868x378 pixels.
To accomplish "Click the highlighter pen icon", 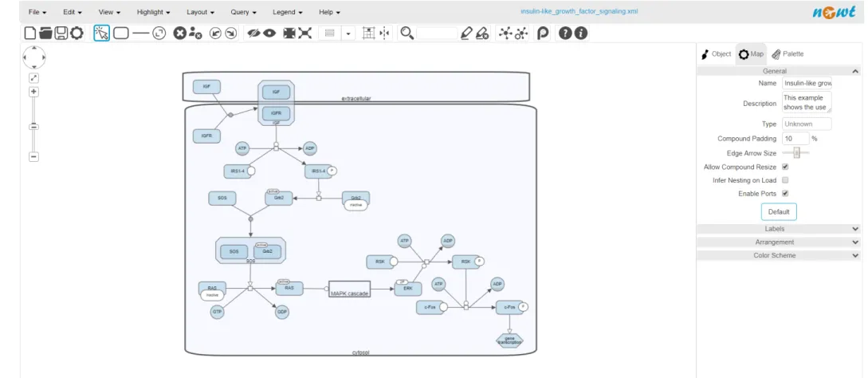I will pyautogui.click(x=466, y=33).
